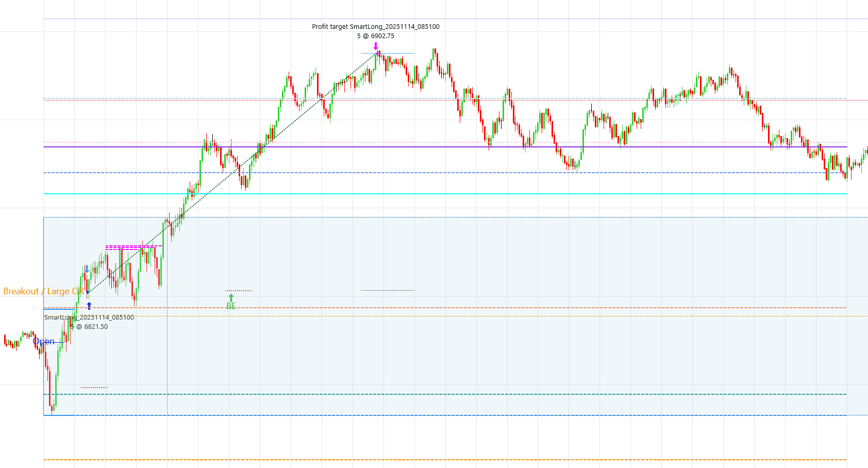Select the blue Open session label
This screenshot has height=468, width=868.
pos(44,341)
